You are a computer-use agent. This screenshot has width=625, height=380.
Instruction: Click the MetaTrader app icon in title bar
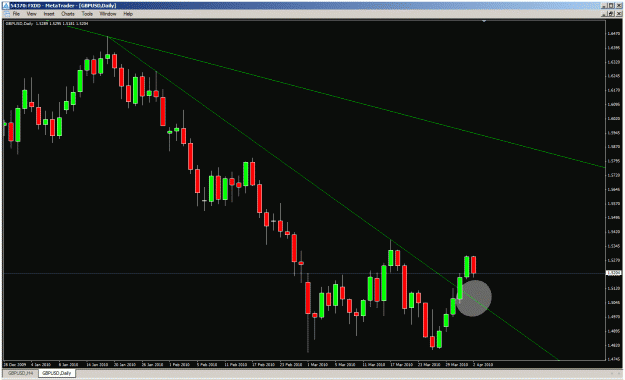[6, 6]
